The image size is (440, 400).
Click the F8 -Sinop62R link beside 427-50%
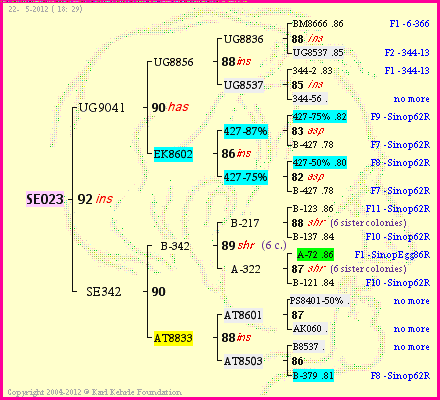400,163
